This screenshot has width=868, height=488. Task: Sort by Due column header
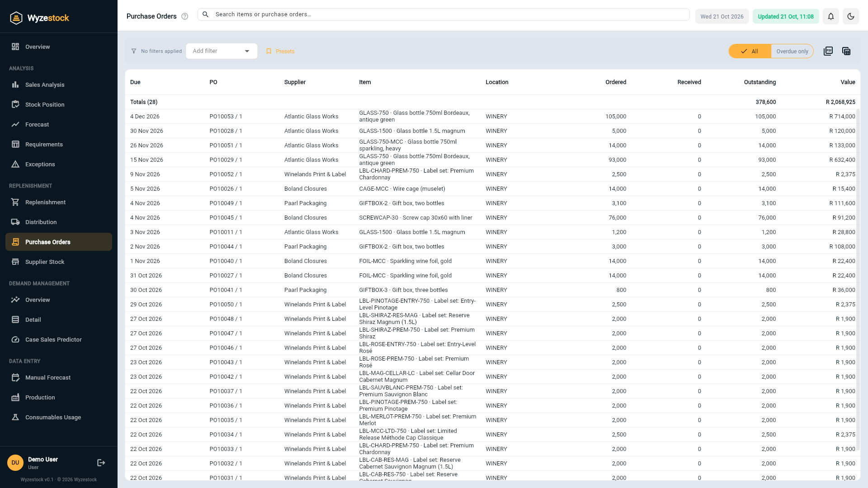(x=135, y=82)
